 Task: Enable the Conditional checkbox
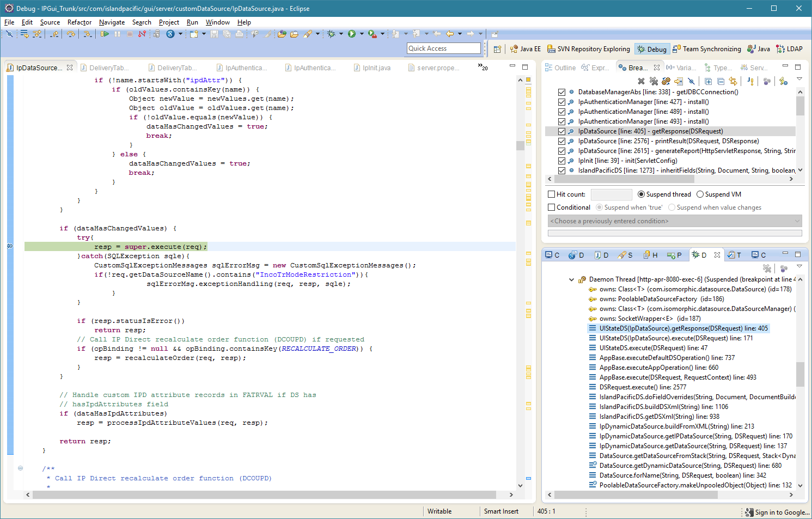click(551, 207)
